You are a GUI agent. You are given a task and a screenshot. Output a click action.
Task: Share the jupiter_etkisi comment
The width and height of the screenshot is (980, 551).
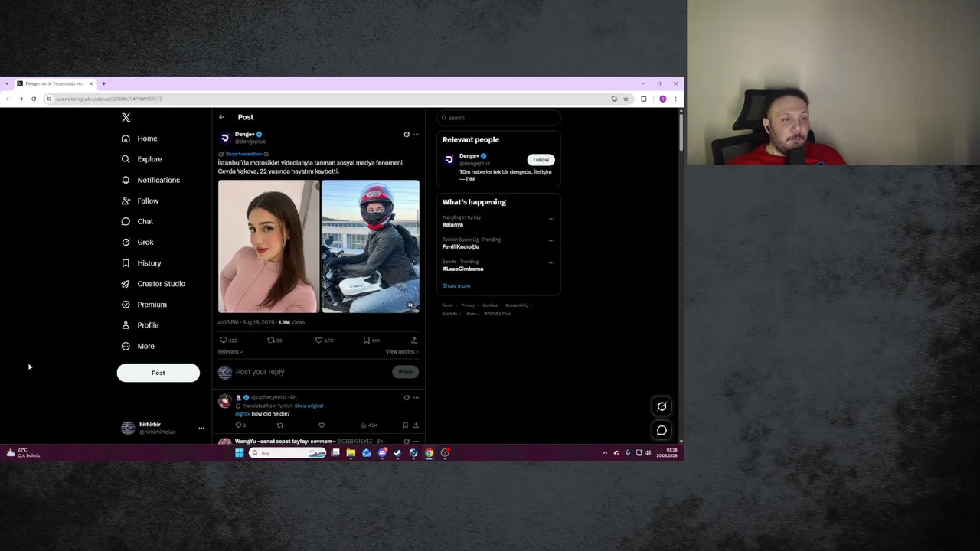click(x=416, y=425)
